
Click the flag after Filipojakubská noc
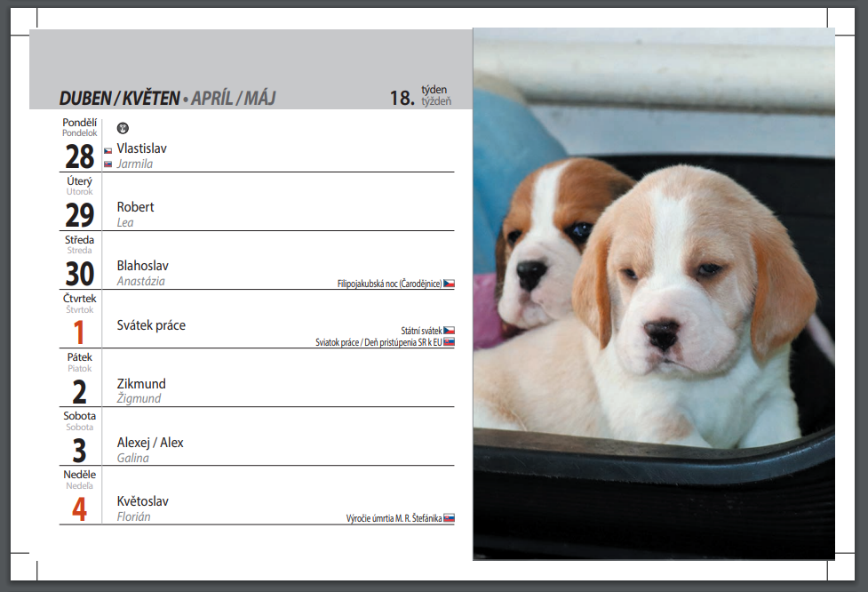(x=449, y=284)
